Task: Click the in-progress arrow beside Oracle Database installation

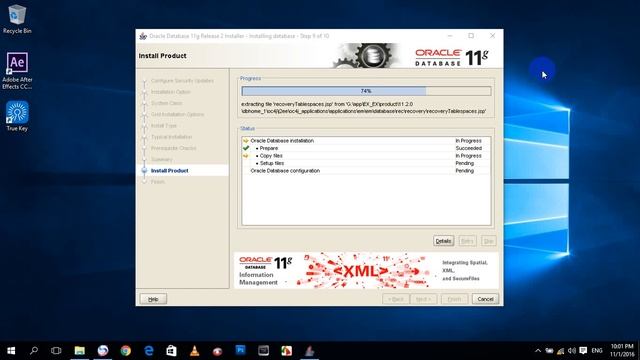Action: 246,140
